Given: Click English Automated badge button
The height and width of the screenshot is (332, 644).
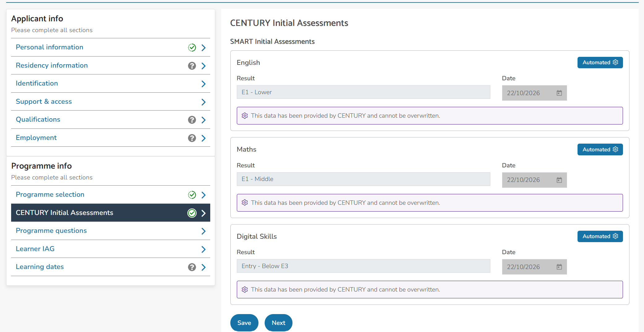Looking at the screenshot, I should 600,63.
